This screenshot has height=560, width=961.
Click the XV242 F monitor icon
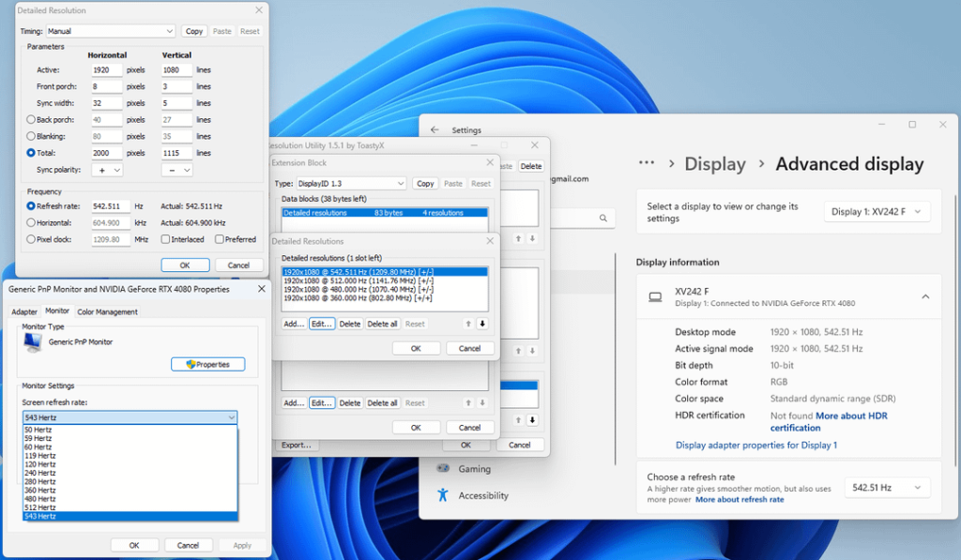click(x=655, y=296)
